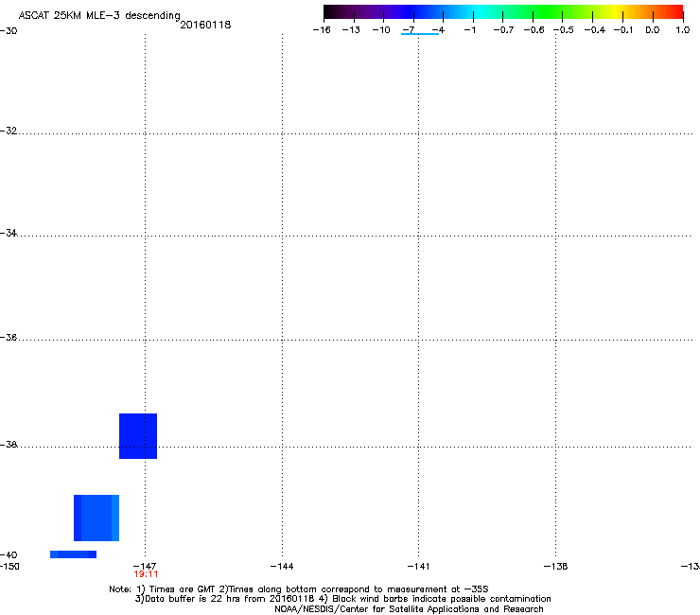Click the light blue underline below -7 and -4
Image resolution: width=700 pixels, height=615 pixels.
click(x=420, y=34)
